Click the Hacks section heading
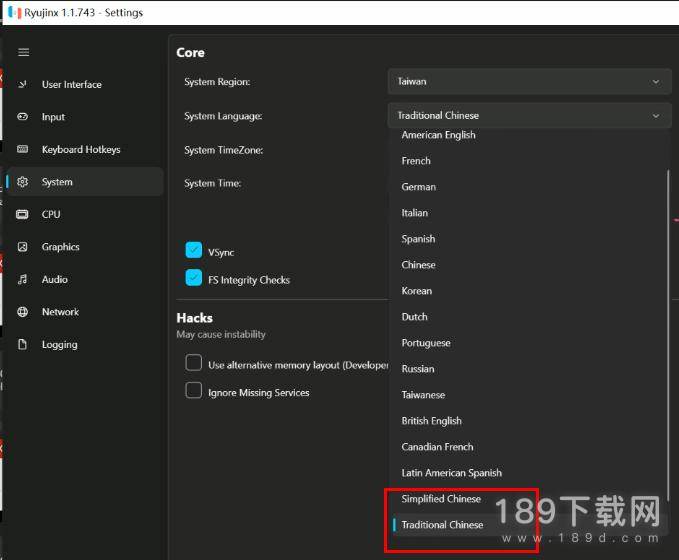 [x=194, y=318]
